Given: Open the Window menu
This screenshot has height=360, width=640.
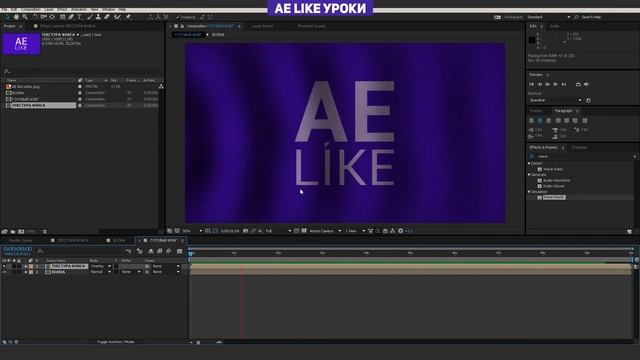Looking at the screenshot, I should [108, 9].
